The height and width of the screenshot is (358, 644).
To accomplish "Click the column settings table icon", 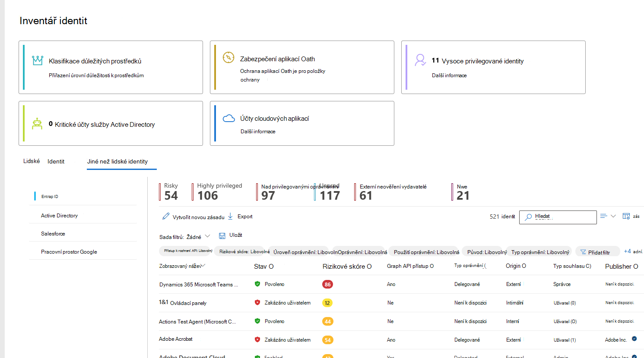I will coord(626,216).
